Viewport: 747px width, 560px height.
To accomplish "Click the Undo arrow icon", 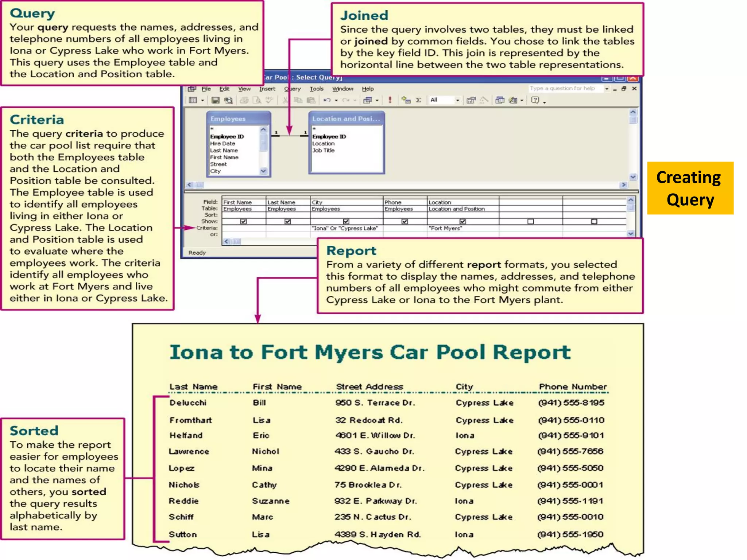I will pyautogui.click(x=327, y=100).
